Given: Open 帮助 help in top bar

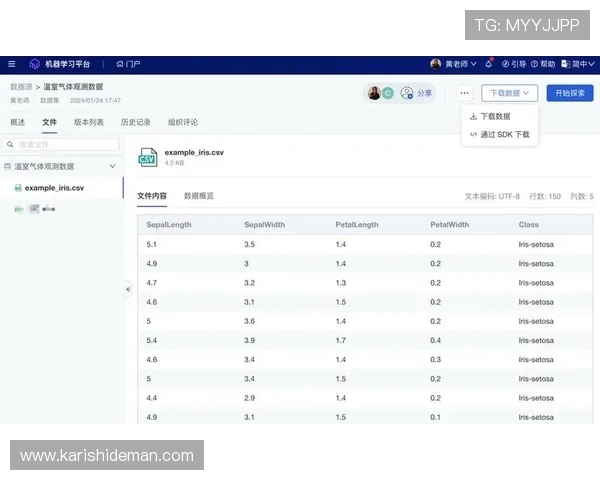Looking at the screenshot, I should pos(543,64).
